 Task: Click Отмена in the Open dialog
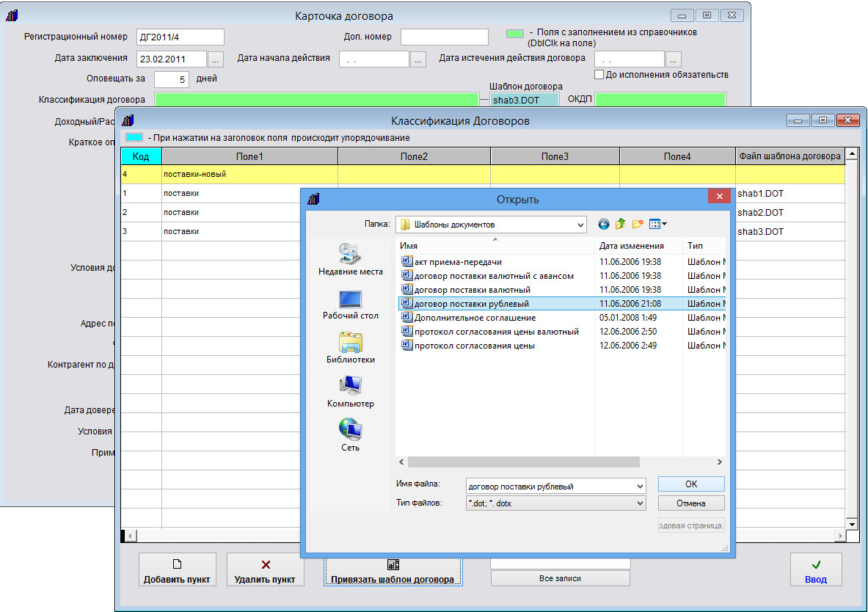click(x=691, y=503)
